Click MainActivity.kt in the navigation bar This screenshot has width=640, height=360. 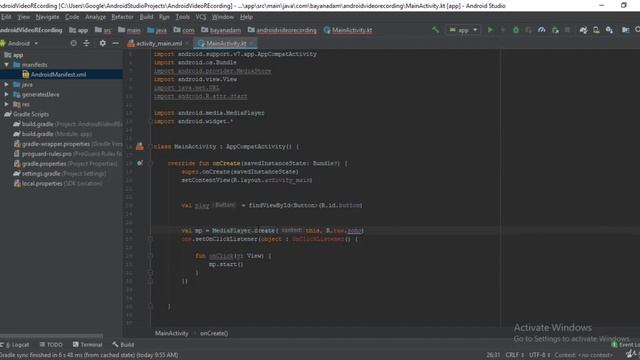[x=348, y=30]
